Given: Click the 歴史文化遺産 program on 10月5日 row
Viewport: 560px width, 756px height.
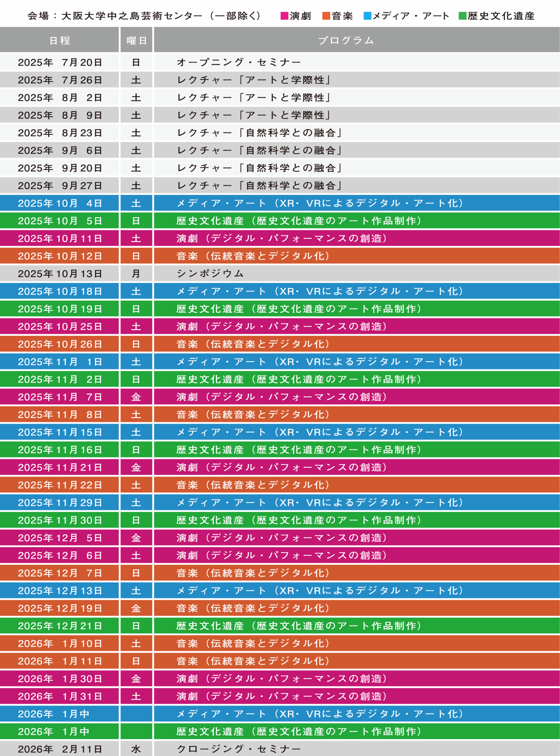Looking at the screenshot, I should 299,221.
